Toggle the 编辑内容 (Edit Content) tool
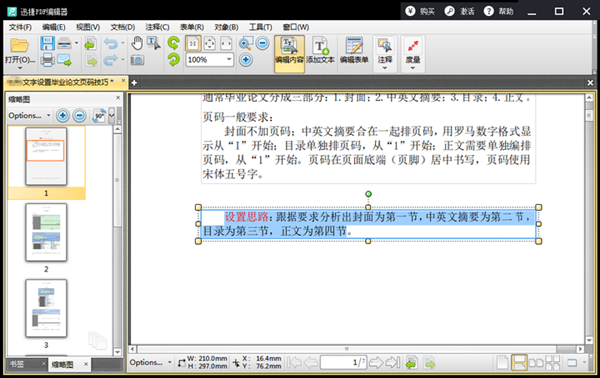 click(x=289, y=54)
